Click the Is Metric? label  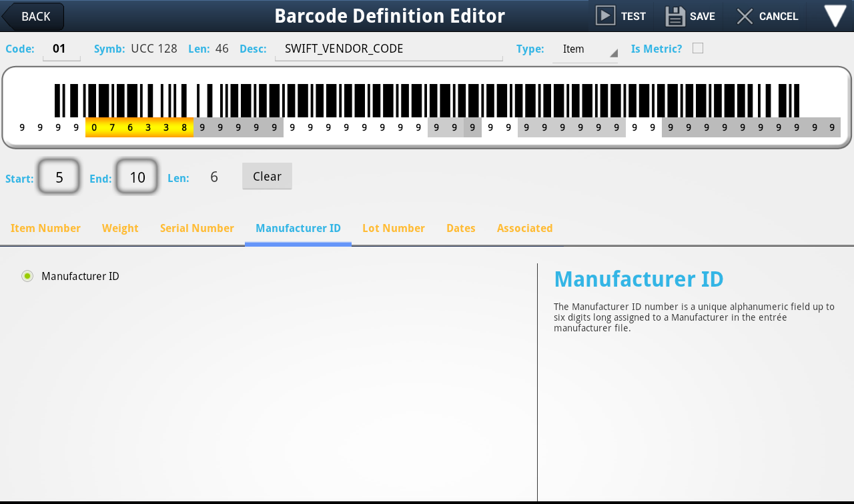pos(657,49)
